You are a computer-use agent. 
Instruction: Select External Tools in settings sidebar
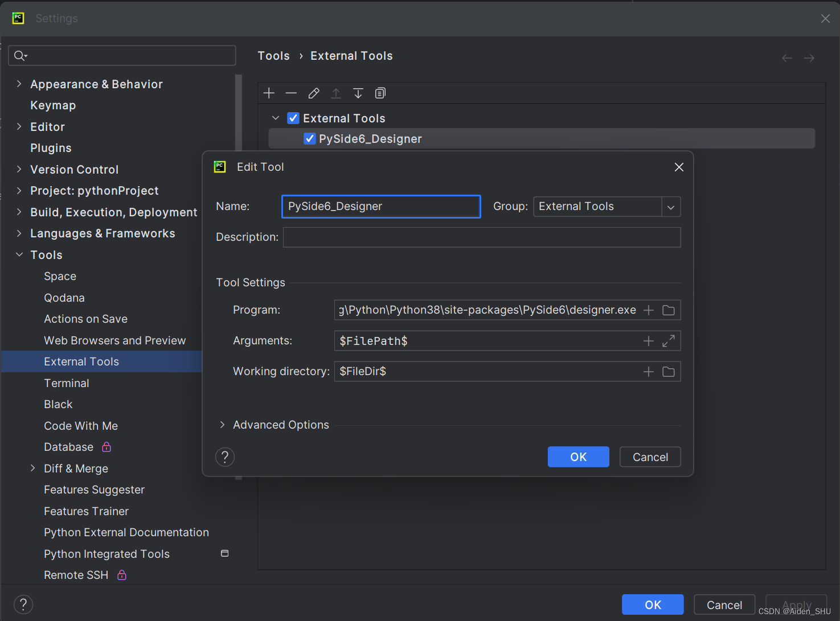tap(101, 361)
